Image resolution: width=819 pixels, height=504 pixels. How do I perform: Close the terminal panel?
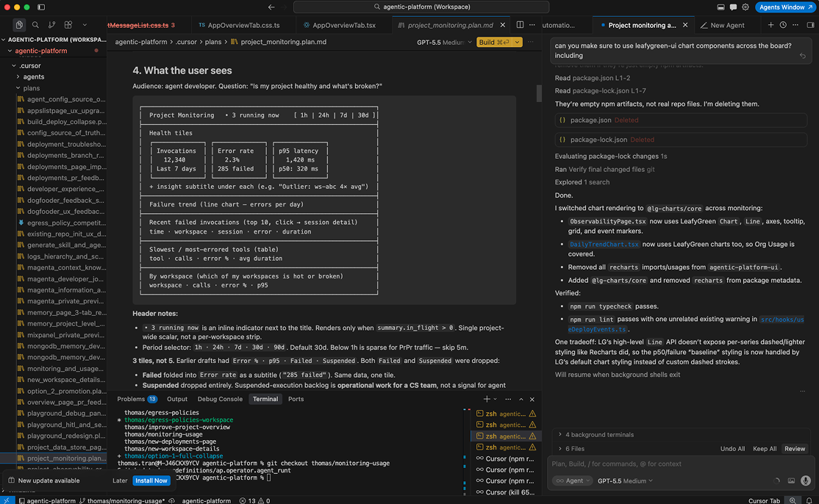click(x=532, y=399)
